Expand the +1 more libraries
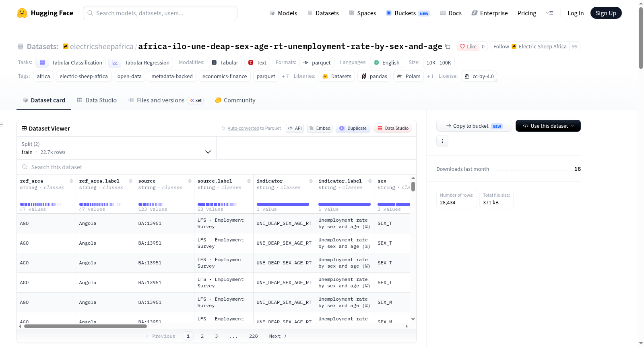Viewport: 644px width, 347px height. coord(430,76)
